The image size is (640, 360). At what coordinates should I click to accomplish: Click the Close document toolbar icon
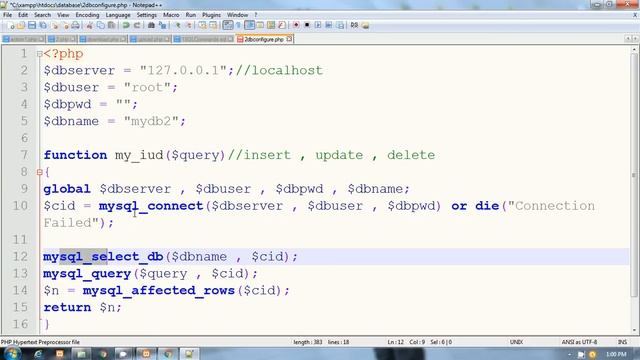55,25
